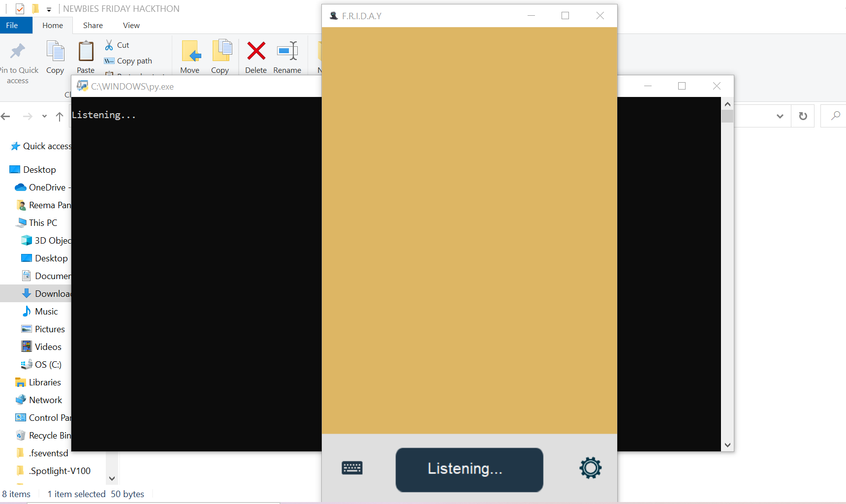Screen dimensions: 846x504
Task: Minimize the py.exe console window
Action: (648, 86)
